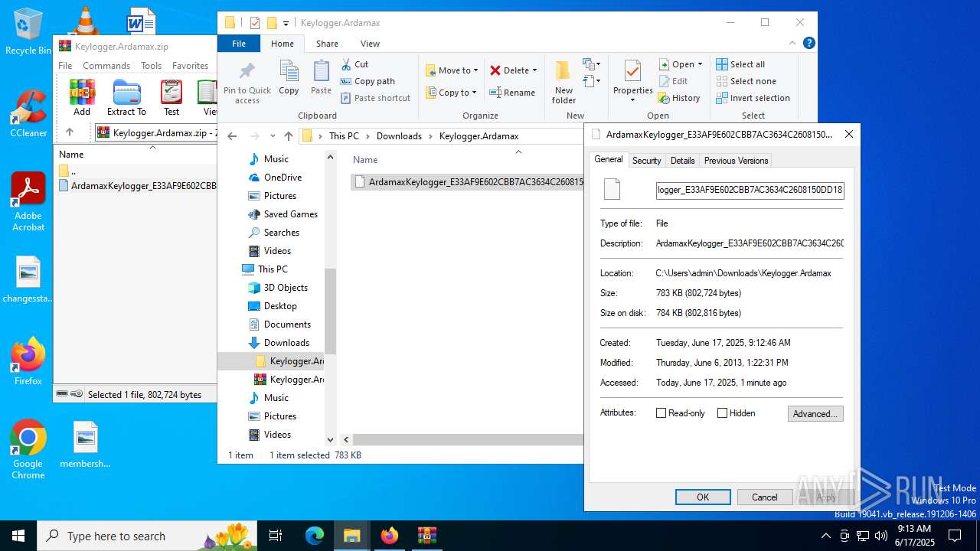
Task: Click the Copy ribbon icon
Action: point(289,78)
